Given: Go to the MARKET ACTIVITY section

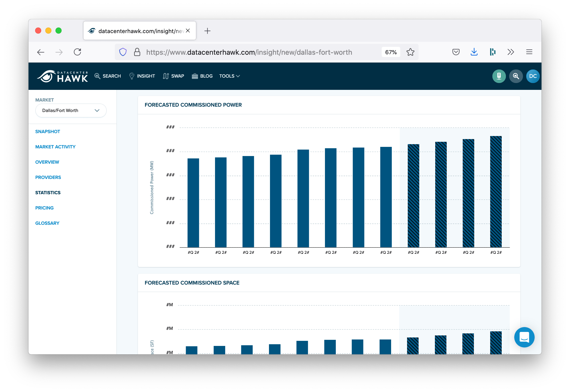Looking at the screenshot, I should 55,147.
